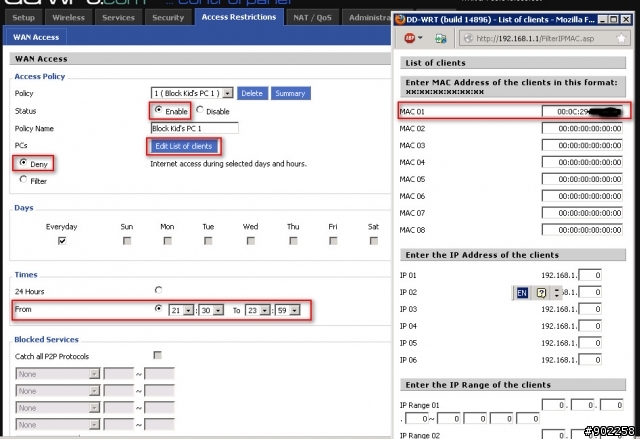Open the Policy selection dropdown
The image size is (640, 439).
tap(192, 93)
